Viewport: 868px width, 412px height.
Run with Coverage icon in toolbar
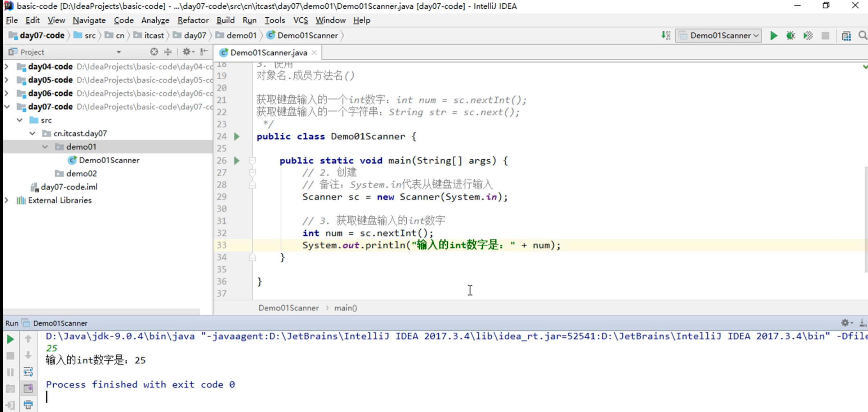point(808,35)
